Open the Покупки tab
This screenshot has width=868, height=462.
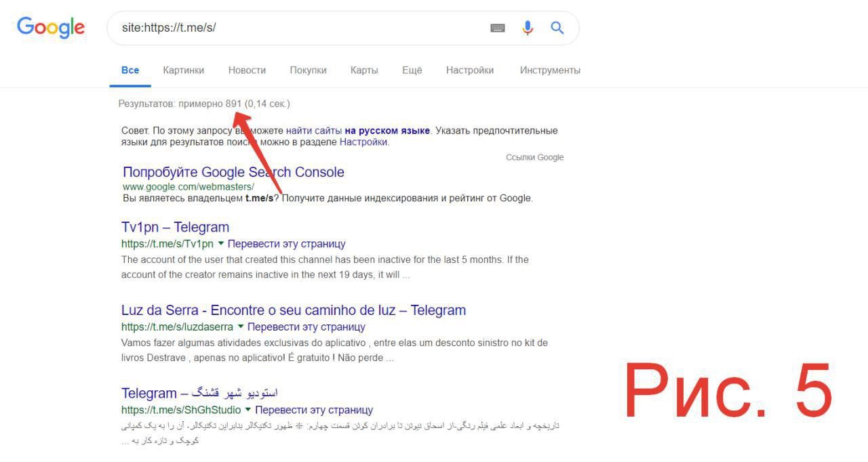tap(308, 70)
